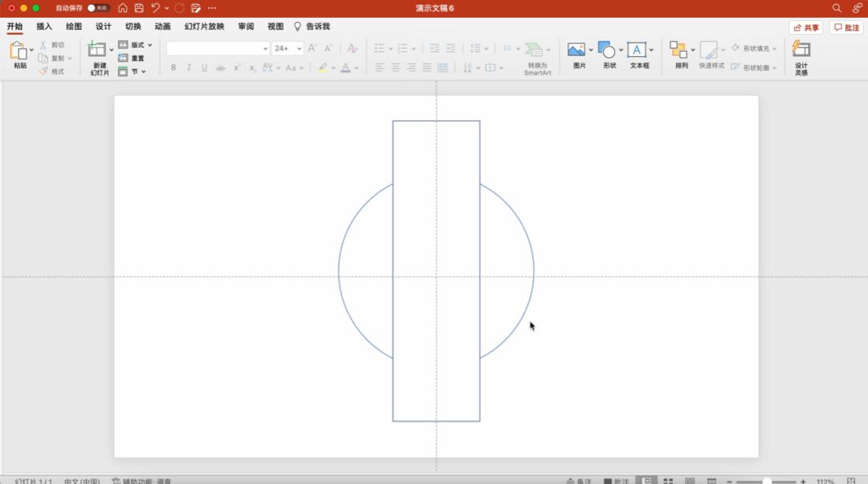868x484 pixels.
Task: Switch to Slide Sorter view in status bar
Action: click(x=668, y=481)
